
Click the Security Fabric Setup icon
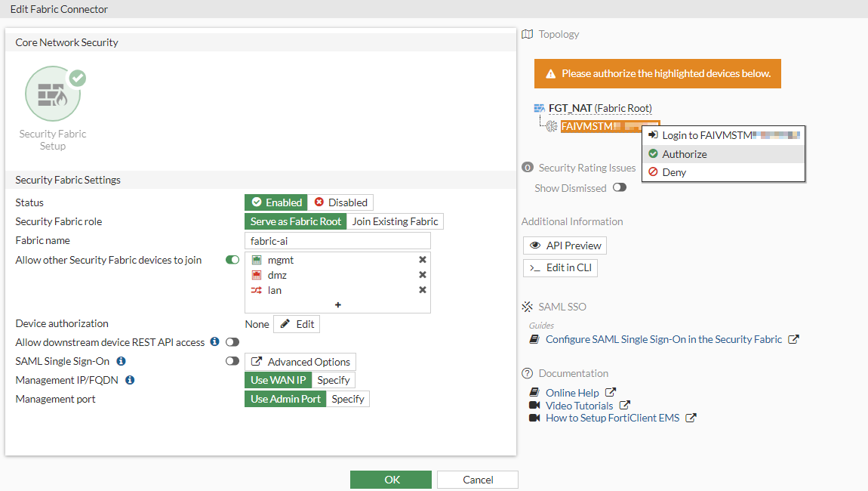(53, 94)
